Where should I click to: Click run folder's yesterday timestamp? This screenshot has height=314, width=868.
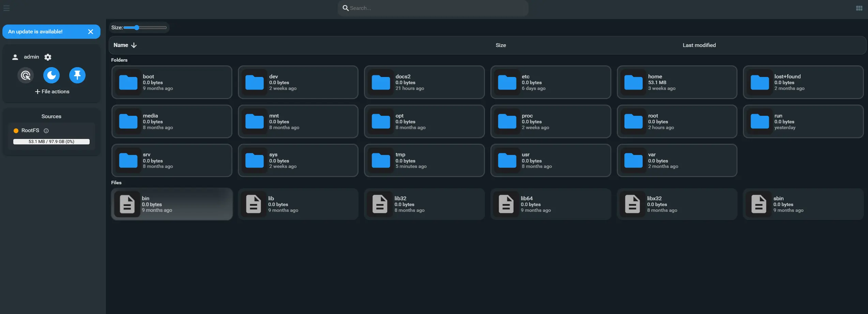point(785,128)
